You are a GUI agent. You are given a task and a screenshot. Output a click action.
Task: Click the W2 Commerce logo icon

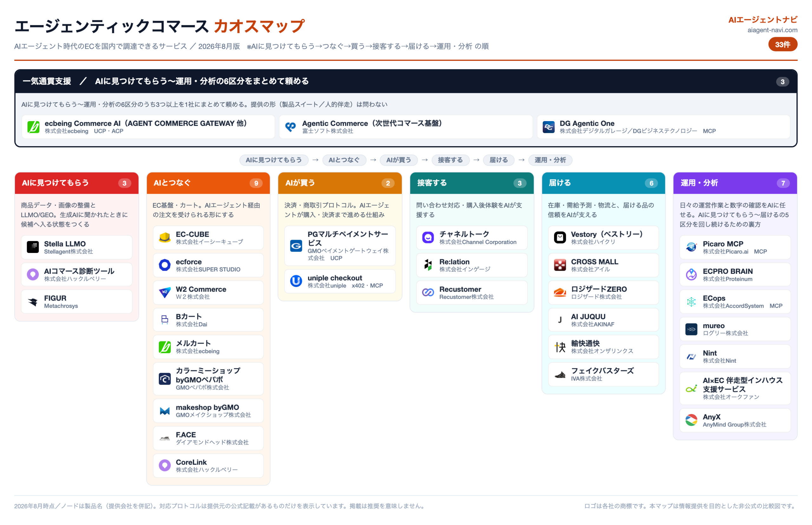tap(165, 293)
